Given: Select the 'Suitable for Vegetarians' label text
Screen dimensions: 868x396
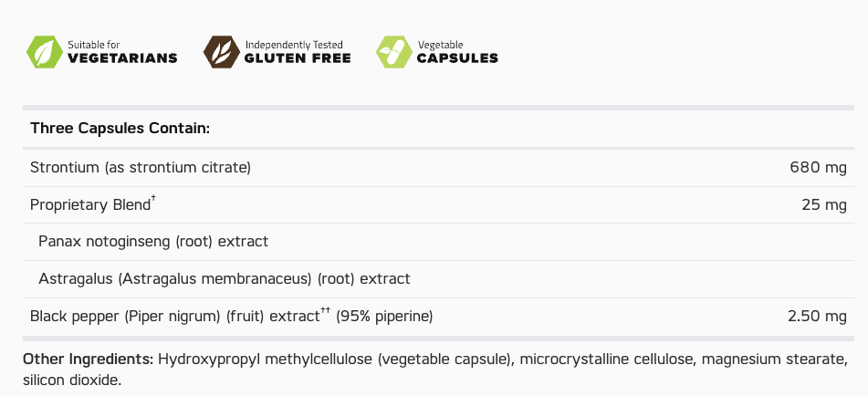Looking at the screenshot, I should (122, 52).
